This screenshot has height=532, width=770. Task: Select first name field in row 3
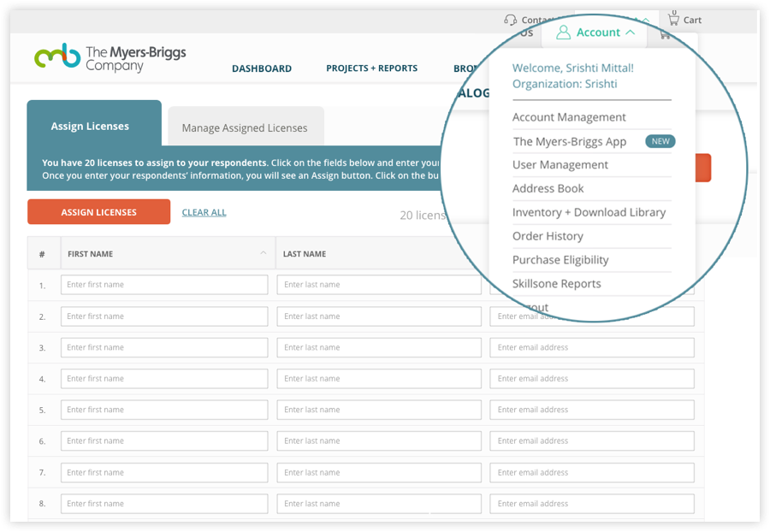(164, 347)
